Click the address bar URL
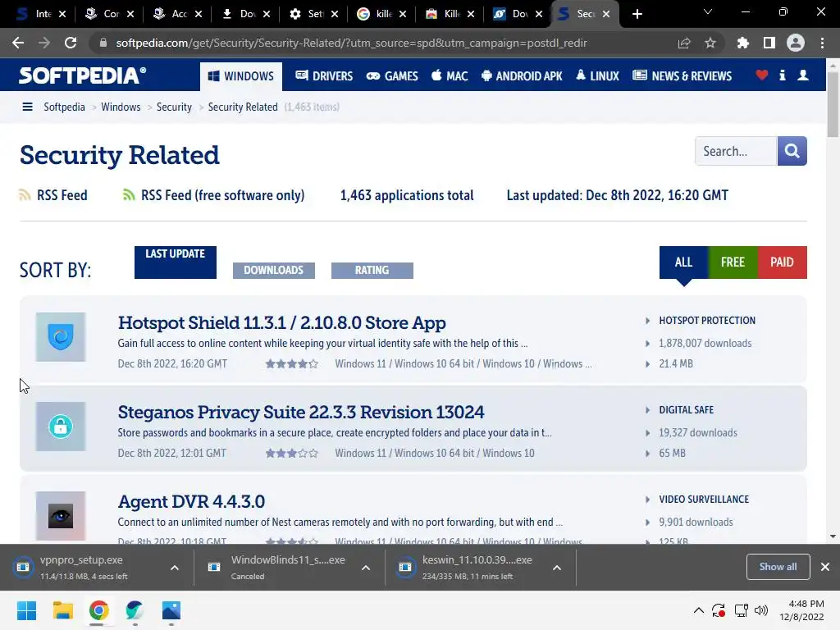 pyautogui.click(x=351, y=43)
